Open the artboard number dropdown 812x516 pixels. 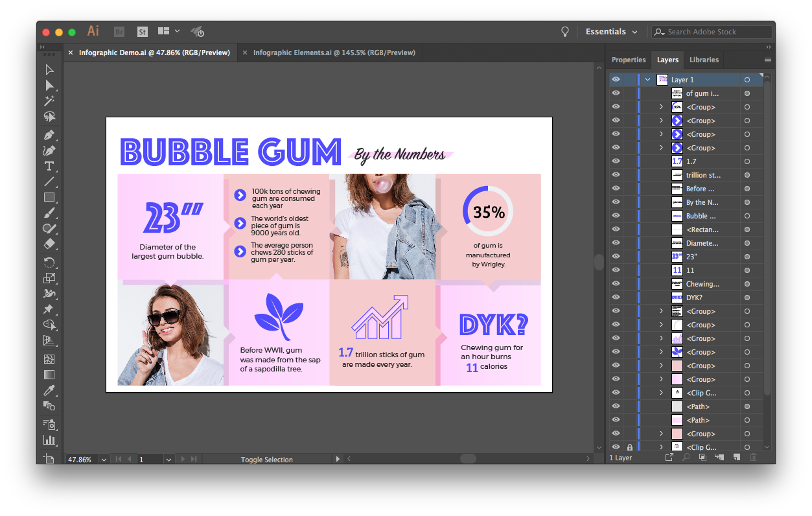168,459
